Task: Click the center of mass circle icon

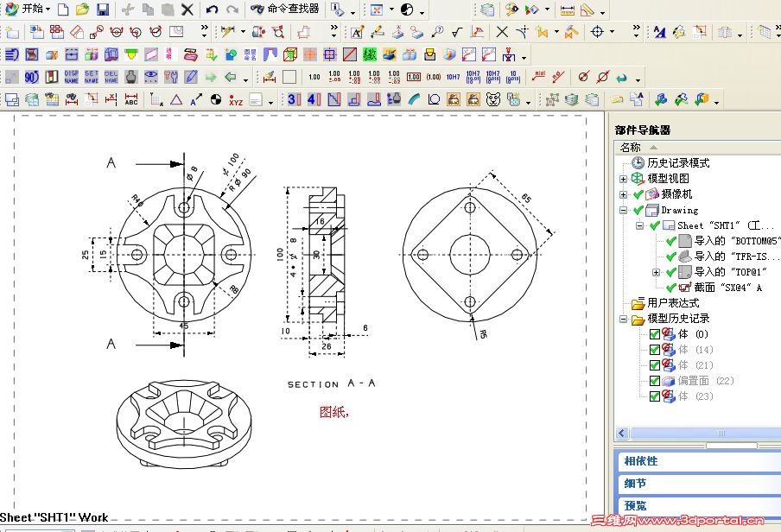Action: 215,99
